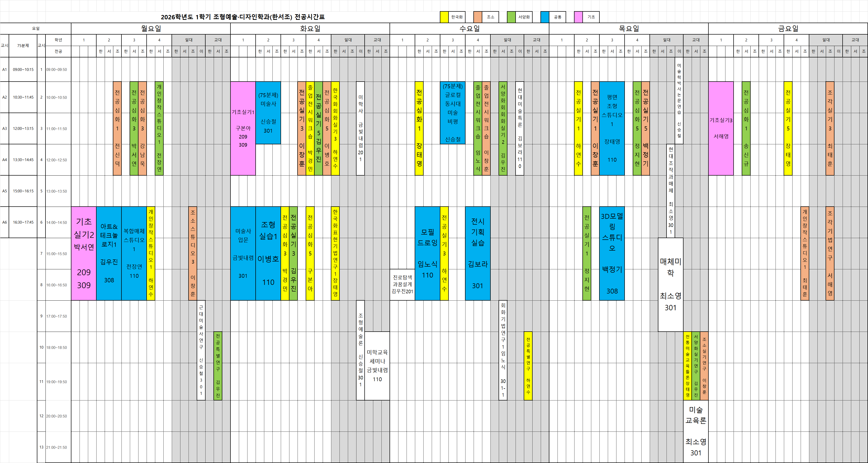Viewport: 868px width, 463px height.
Task: Click the 매체미학 최소영 301 cell
Action: tap(671, 284)
